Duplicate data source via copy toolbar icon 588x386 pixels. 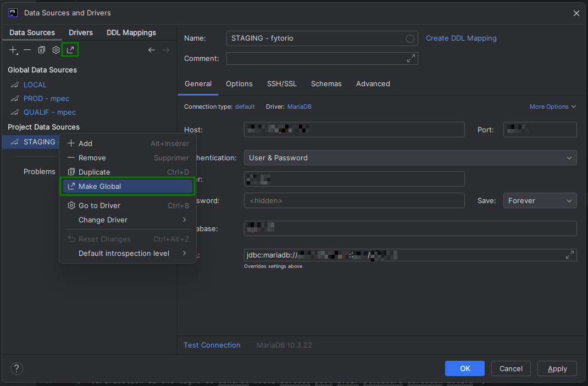tap(41, 49)
